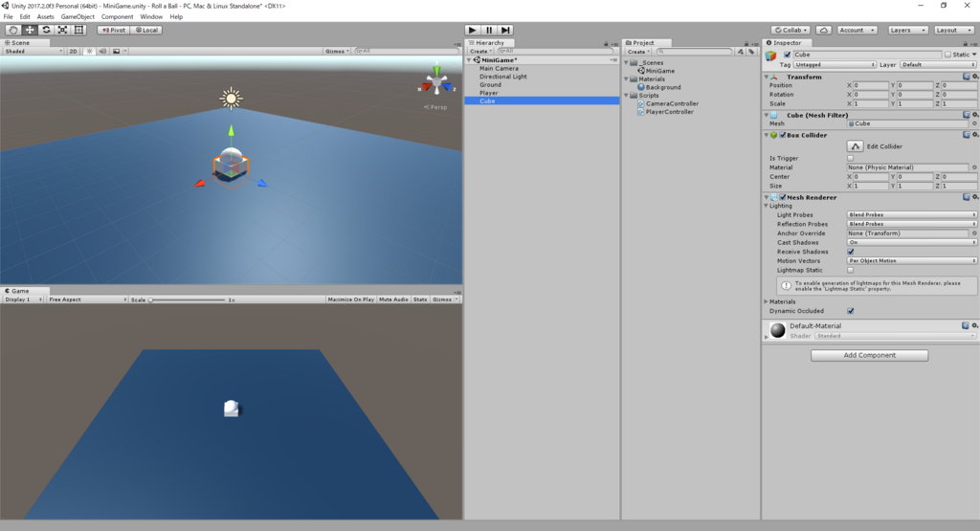This screenshot has width=980, height=531.
Task: Open the Component menu
Action: (x=117, y=17)
